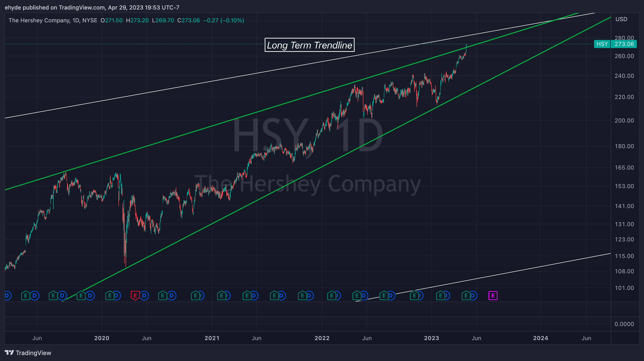Click the half-hidden dividend D at chart's left edge
The height and width of the screenshot is (361, 644).
pos(8,296)
